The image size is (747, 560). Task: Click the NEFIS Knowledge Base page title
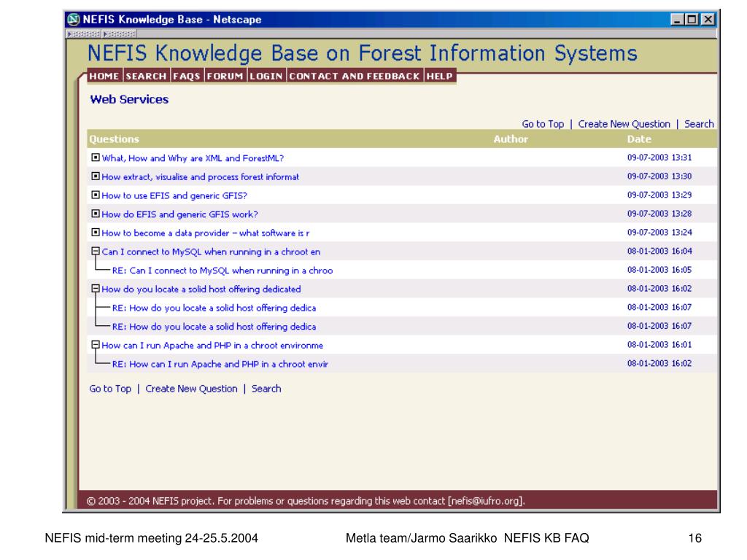point(362,53)
